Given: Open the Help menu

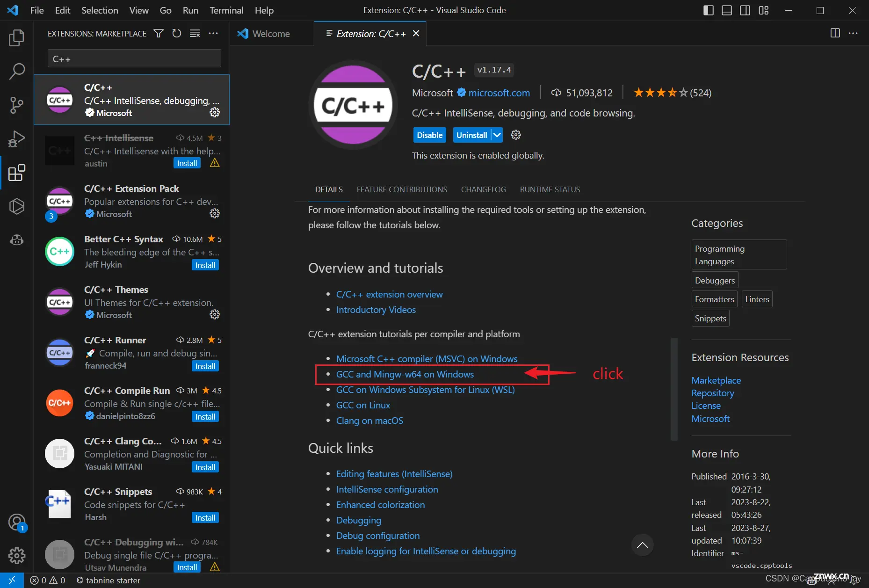Looking at the screenshot, I should coord(264,10).
